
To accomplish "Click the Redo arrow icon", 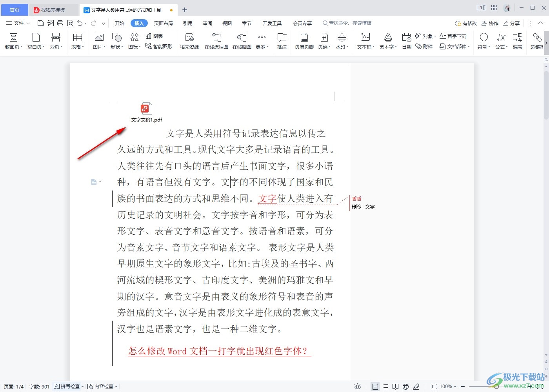I will [94, 23].
